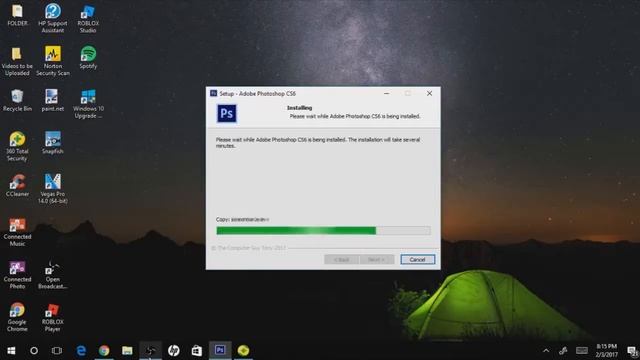The width and height of the screenshot is (640, 360).
Task: Open the touch keyboard tray icon
Action: (x=582, y=351)
